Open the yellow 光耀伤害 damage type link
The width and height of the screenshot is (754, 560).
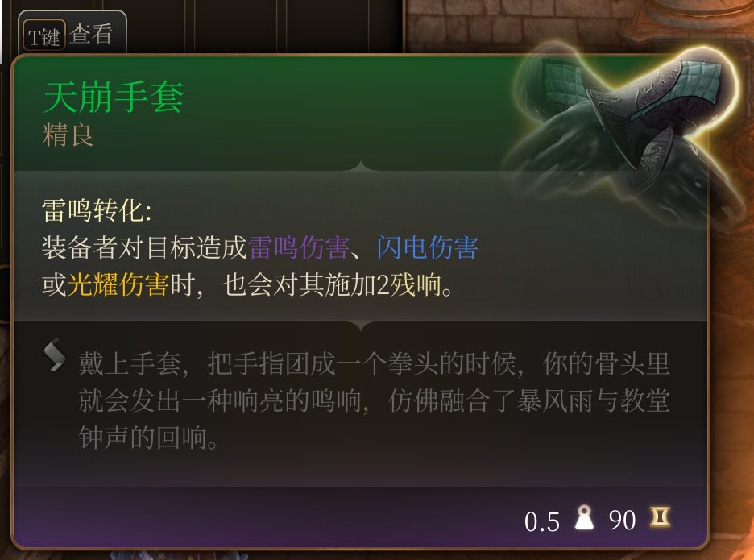118,284
